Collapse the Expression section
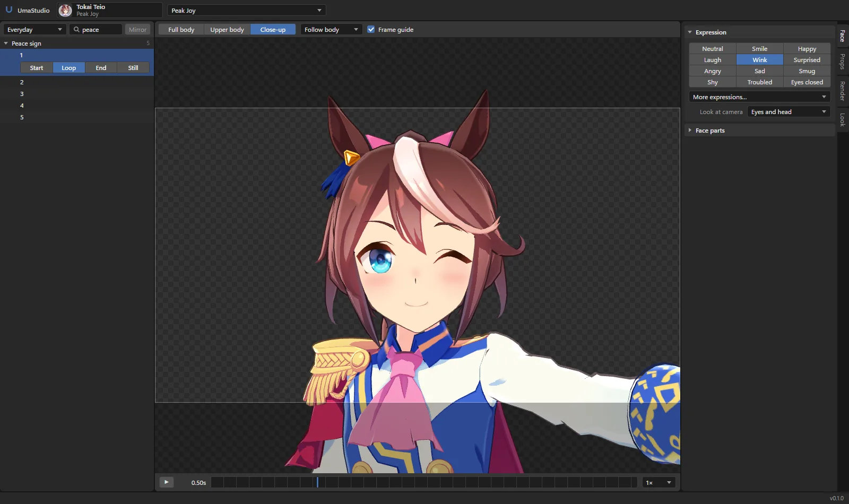 pyautogui.click(x=690, y=32)
